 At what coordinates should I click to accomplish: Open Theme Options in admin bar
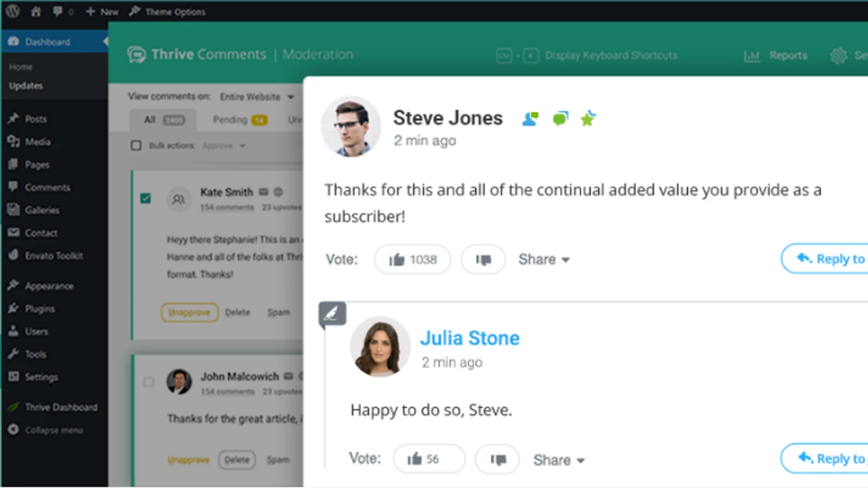(167, 11)
